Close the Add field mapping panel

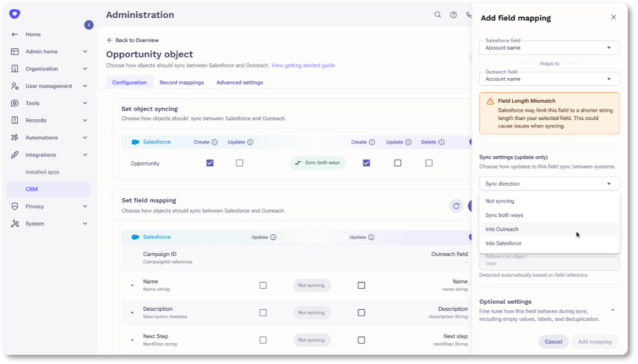613,17
